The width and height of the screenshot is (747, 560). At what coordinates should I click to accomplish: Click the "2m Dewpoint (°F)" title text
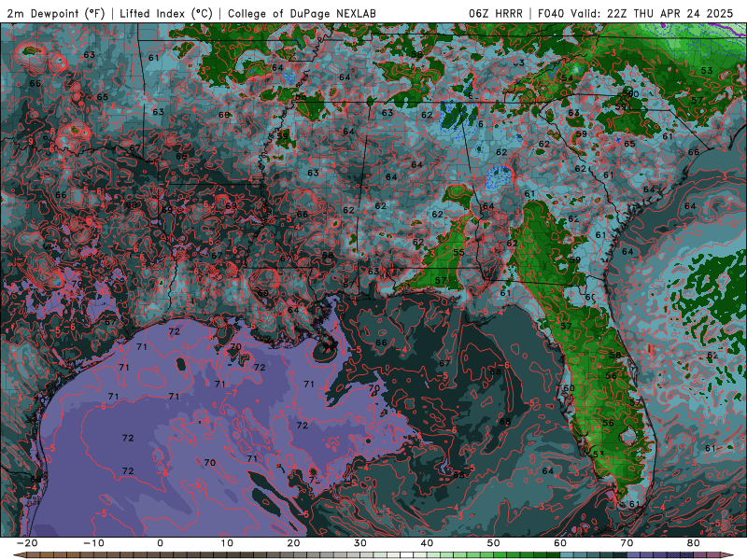[x=56, y=13]
